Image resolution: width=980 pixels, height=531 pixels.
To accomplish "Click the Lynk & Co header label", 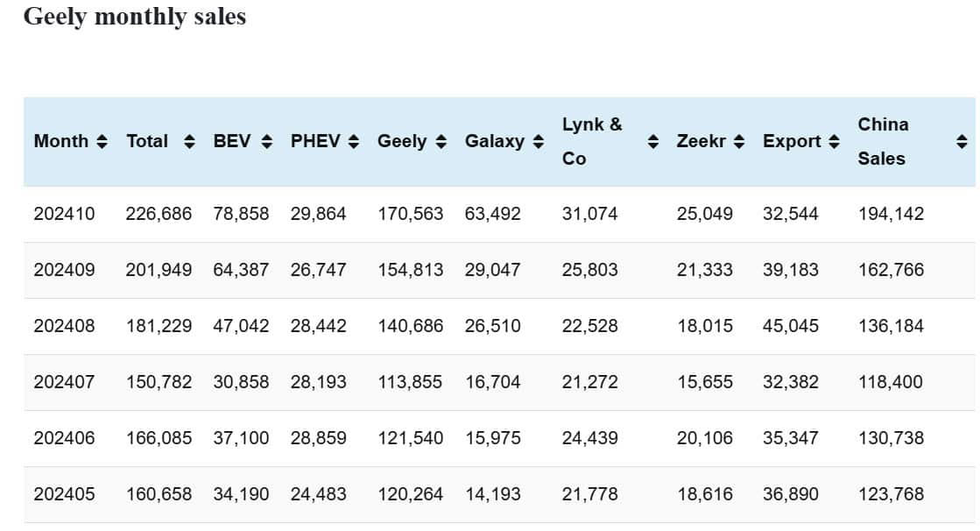I will tap(592, 141).
